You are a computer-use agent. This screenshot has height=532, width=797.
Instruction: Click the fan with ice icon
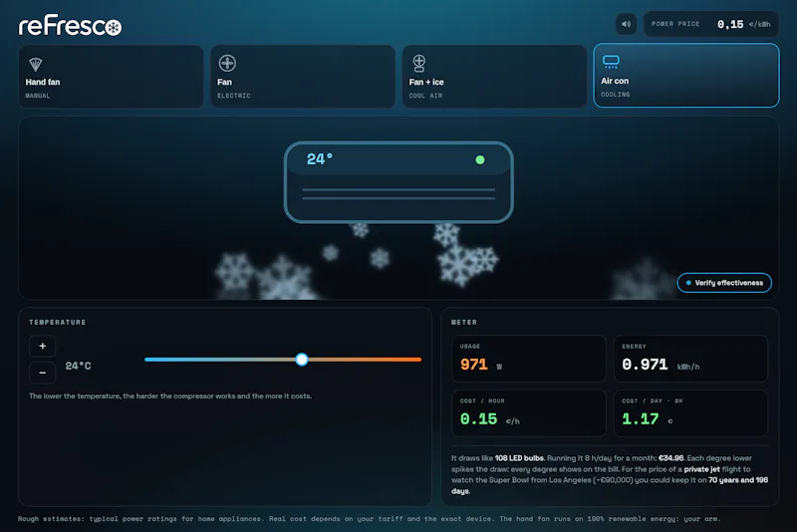[x=418, y=64]
